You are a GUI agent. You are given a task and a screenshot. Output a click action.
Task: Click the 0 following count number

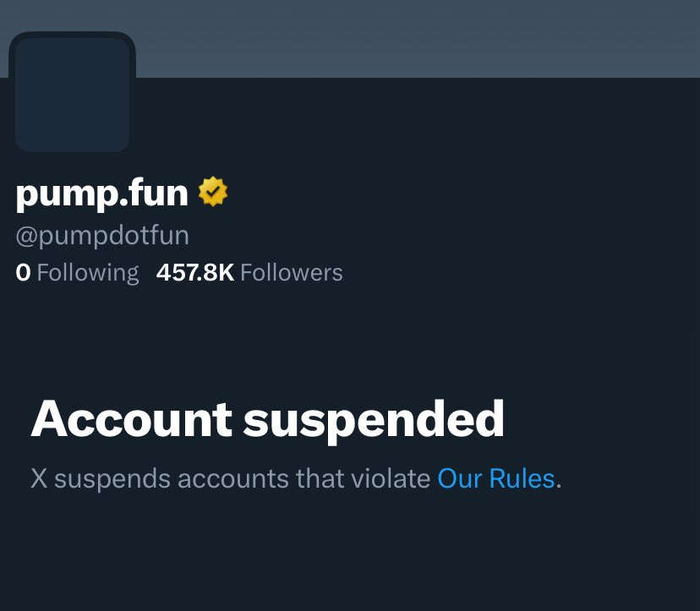coord(23,272)
